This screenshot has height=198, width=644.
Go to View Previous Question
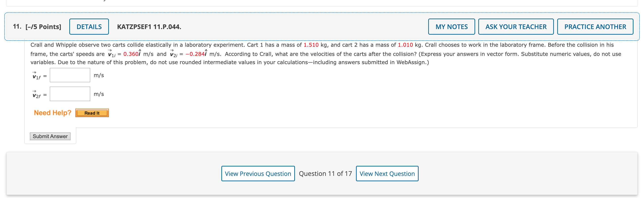coord(258,173)
